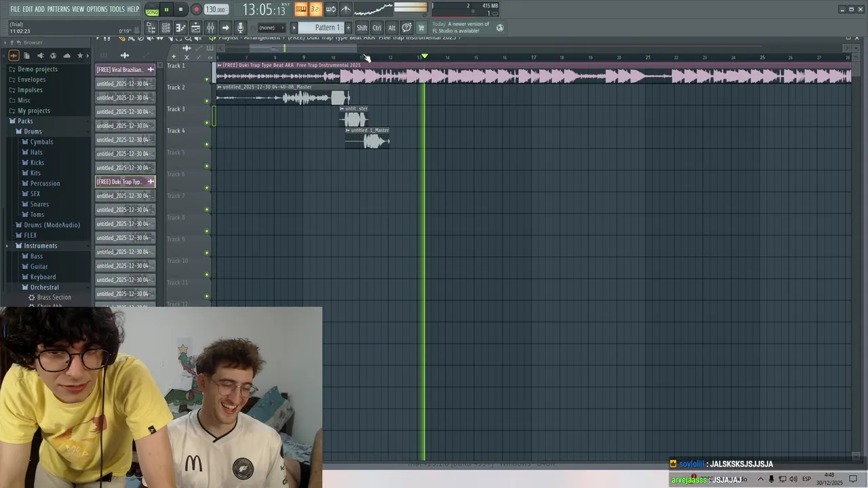Mute Track 1 using its green dot

207,79
